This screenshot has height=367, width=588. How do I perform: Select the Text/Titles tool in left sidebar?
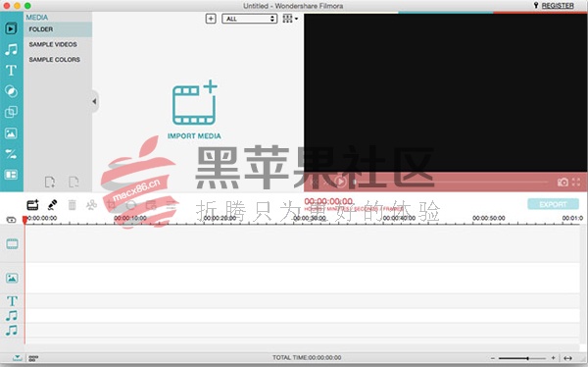click(x=11, y=71)
